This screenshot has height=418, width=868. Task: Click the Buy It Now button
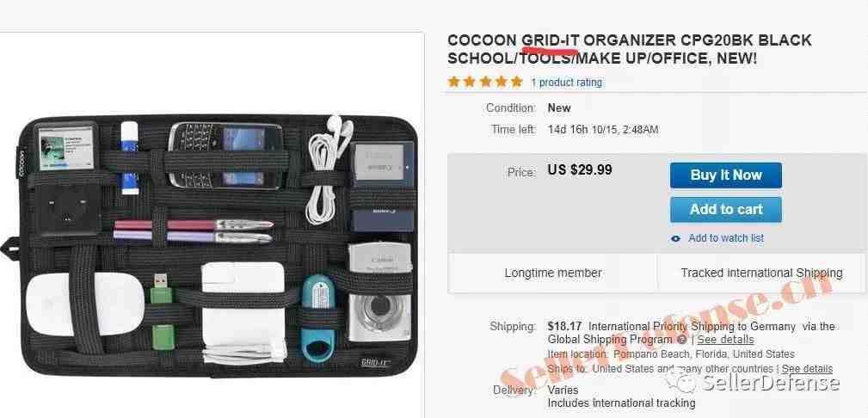click(x=726, y=175)
